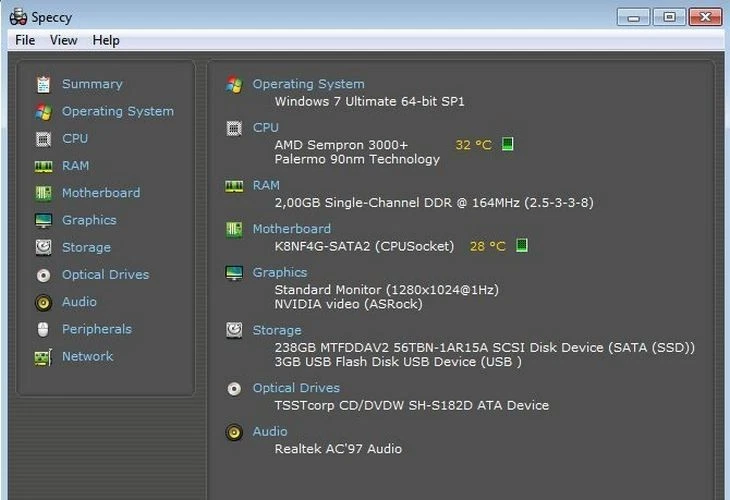
Task: Click 'Palermo 90nm Technology' text
Action: pyautogui.click(x=357, y=160)
